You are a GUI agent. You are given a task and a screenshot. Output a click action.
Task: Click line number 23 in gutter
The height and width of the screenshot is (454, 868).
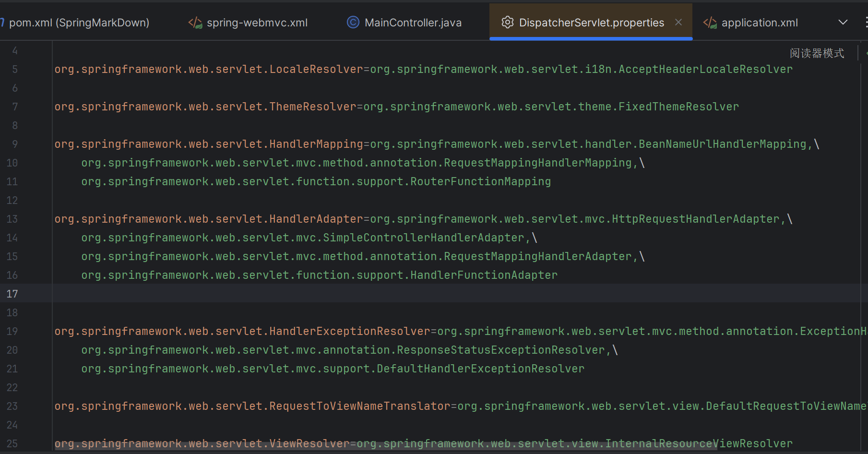click(x=12, y=406)
